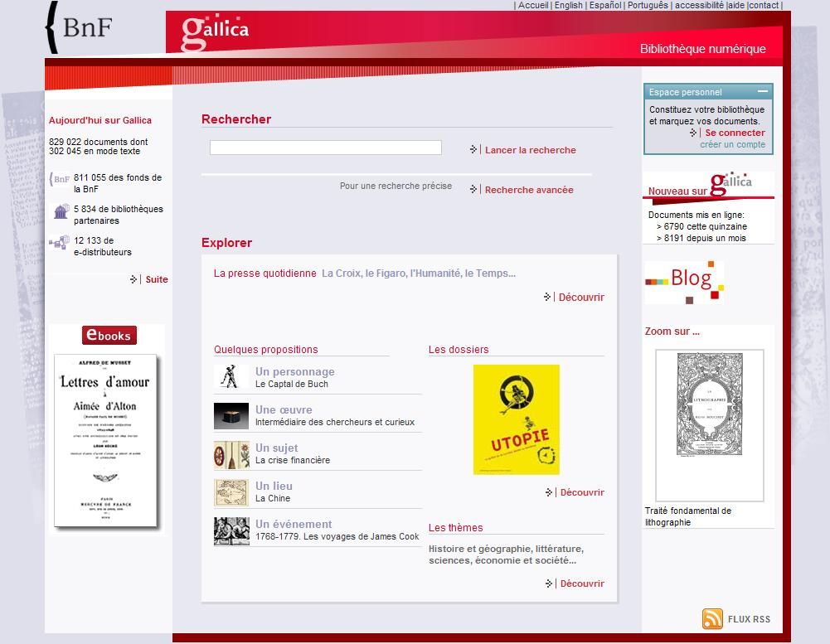Image resolution: width=830 pixels, height=644 pixels.
Task: Click Découvrir under Les thèmes
Action: pos(582,583)
